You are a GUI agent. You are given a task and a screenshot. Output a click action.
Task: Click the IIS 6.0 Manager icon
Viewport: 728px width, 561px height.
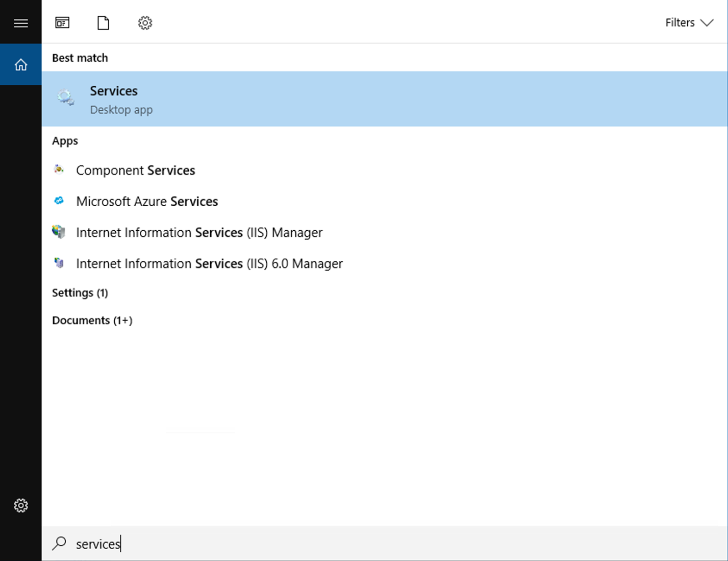point(59,263)
